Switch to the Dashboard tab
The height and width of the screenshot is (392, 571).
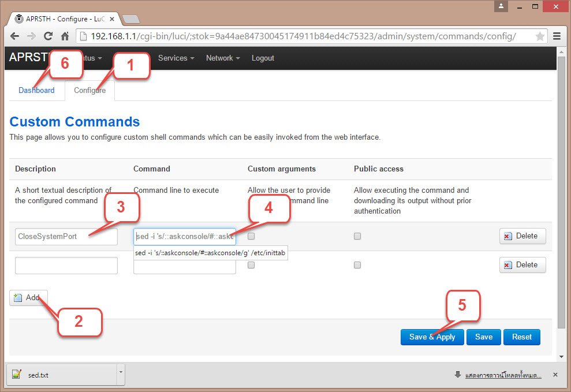pyautogui.click(x=36, y=90)
